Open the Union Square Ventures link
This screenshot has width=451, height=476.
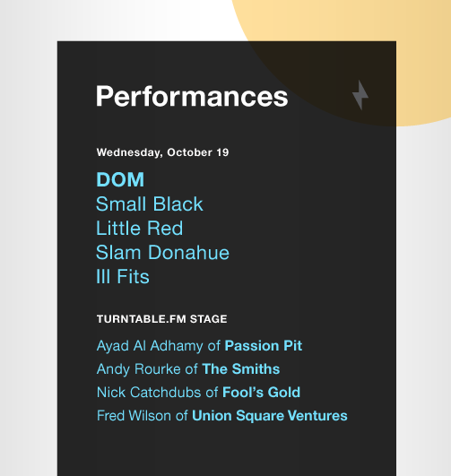tap(270, 416)
